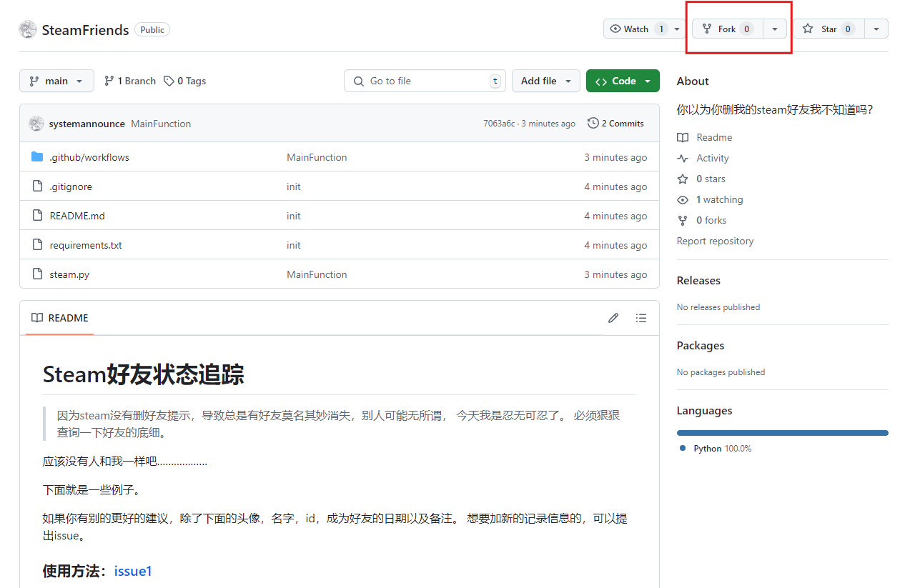
Task: Open the README.md file
Action: [x=77, y=216]
